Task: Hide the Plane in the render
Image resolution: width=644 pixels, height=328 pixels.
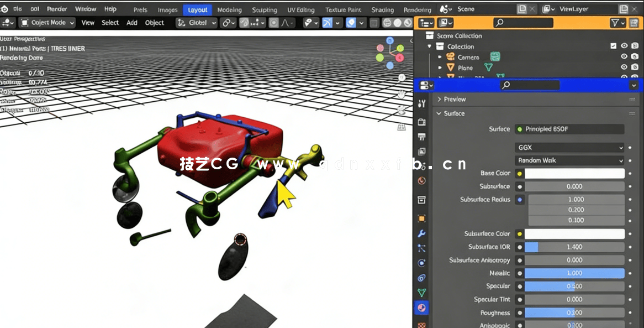Action: pos(635,66)
